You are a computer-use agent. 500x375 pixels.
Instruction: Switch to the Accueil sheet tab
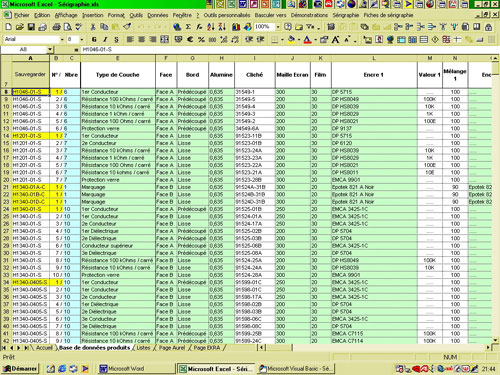(x=44, y=348)
